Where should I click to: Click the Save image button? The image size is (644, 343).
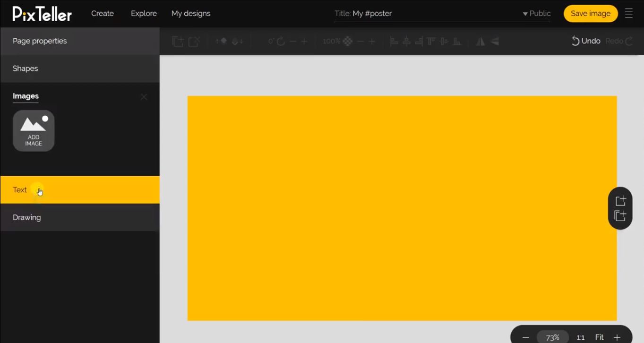tap(590, 14)
